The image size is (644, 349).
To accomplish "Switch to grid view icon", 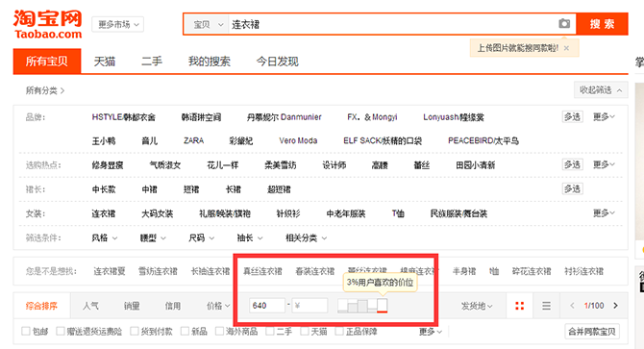I will coord(520,306).
